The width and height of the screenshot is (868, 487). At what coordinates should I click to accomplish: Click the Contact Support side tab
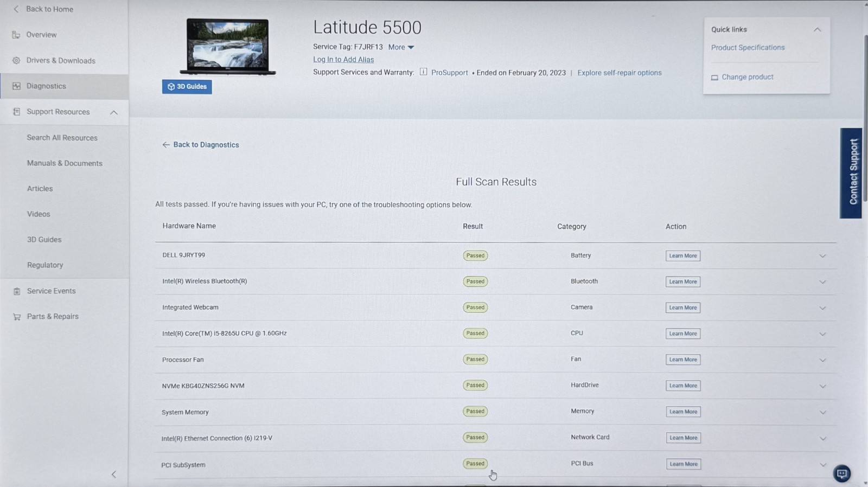(x=851, y=173)
